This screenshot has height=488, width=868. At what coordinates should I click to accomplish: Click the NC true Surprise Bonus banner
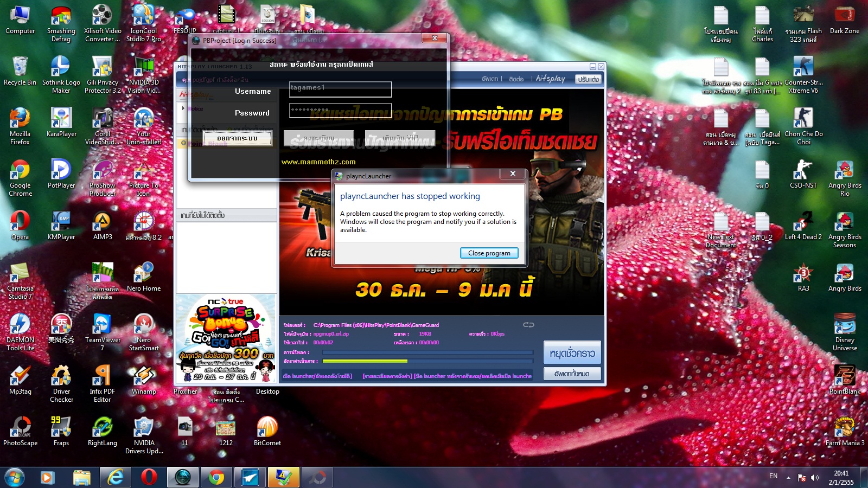point(226,339)
